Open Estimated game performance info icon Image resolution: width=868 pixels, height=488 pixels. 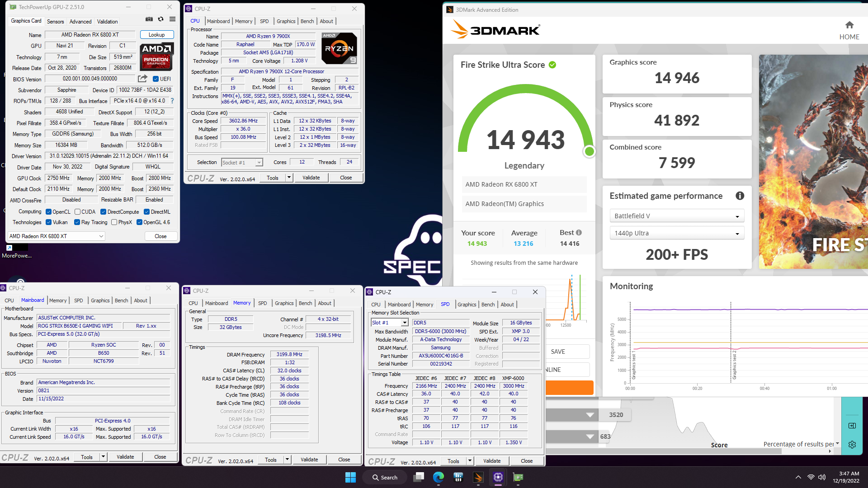pos(740,196)
